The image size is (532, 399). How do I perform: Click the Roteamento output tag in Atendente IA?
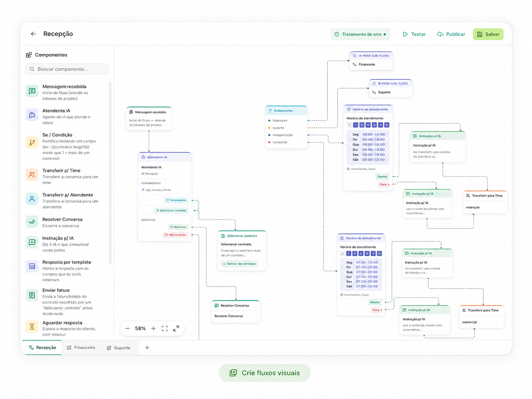click(x=176, y=200)
